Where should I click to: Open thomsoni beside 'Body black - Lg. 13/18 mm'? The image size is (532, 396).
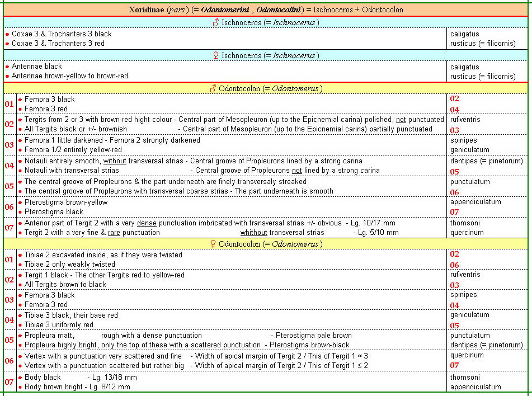(x=464, y=378)
